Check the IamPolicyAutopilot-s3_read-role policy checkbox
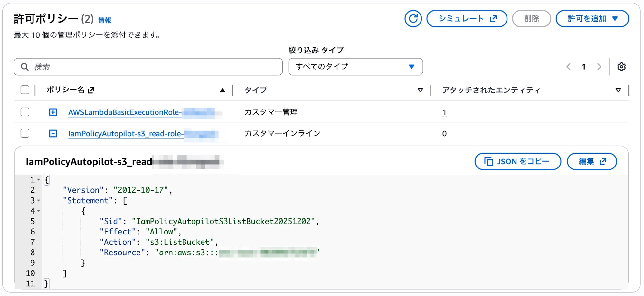Image resolution: width=644 pixels, height=296 pixels. coord(25,133)
